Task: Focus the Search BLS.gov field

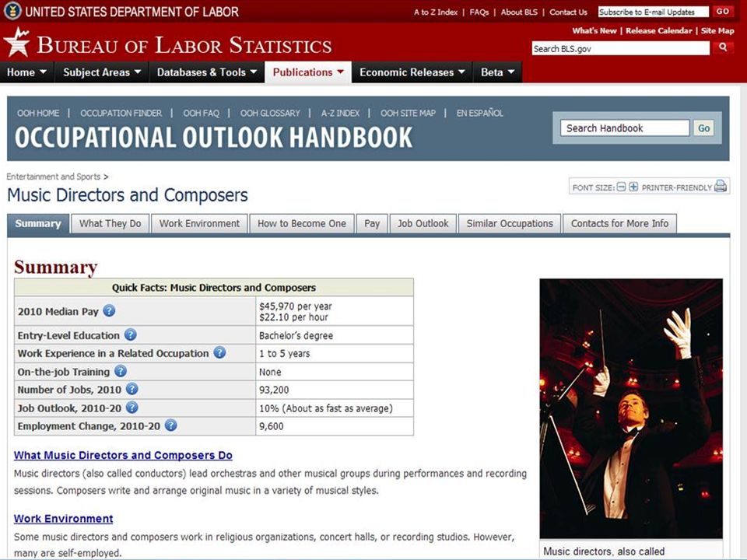Action: 621,48
